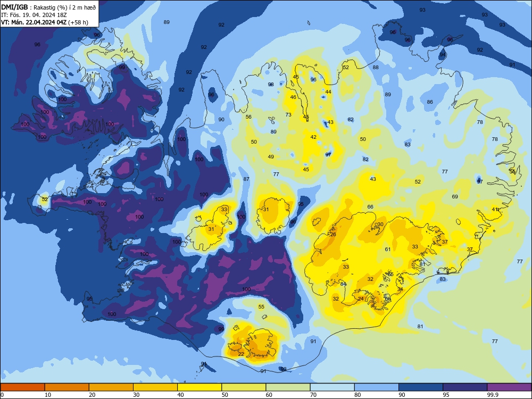
Task: Select the purple above-99.9% legend swatch
Action: [509, 387]
